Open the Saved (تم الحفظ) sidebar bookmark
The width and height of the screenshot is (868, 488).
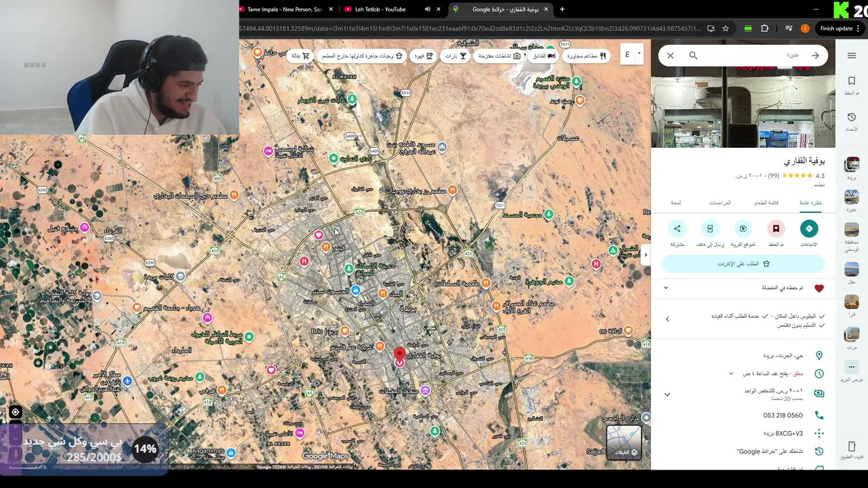[852, 85]
